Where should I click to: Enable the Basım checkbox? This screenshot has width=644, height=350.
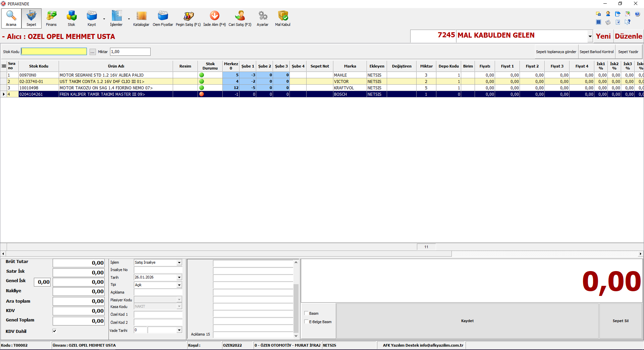(306, 313)
